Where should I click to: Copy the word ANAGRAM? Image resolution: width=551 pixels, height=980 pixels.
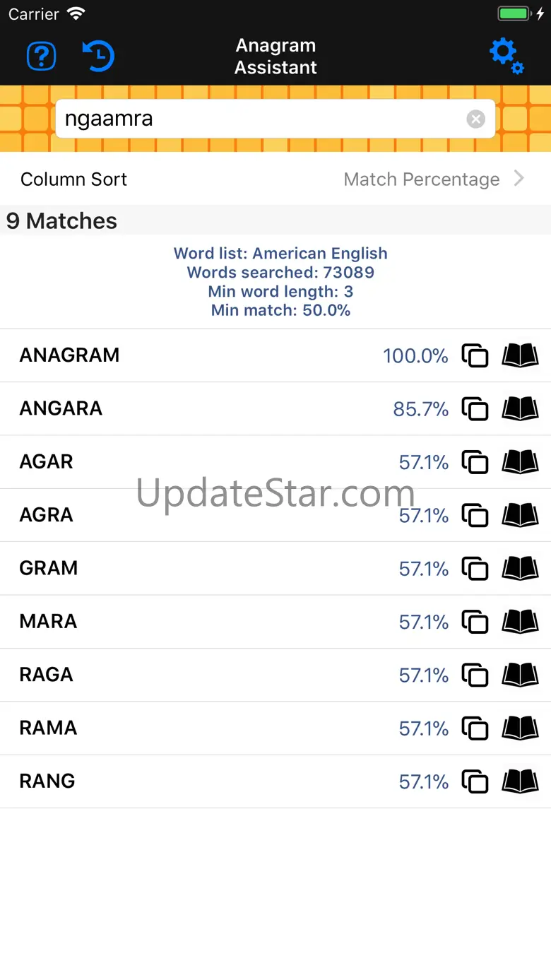pos(475,355)
